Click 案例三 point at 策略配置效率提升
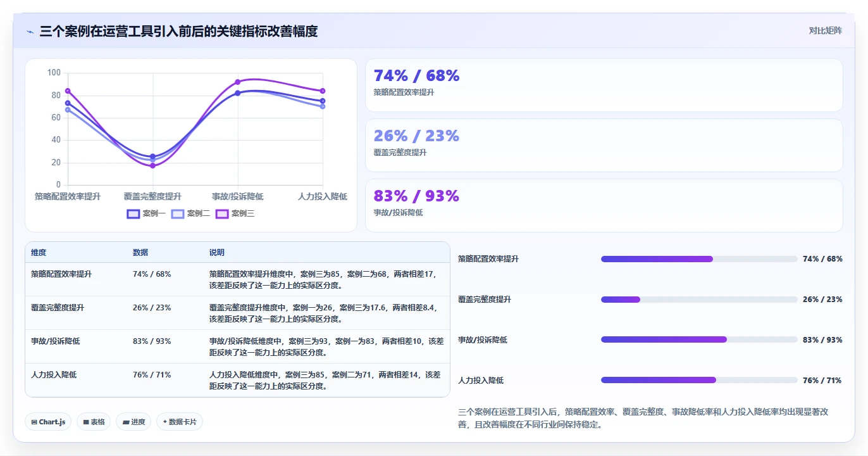The width and height of the screenshot is (868, 456). click(68, 91)
